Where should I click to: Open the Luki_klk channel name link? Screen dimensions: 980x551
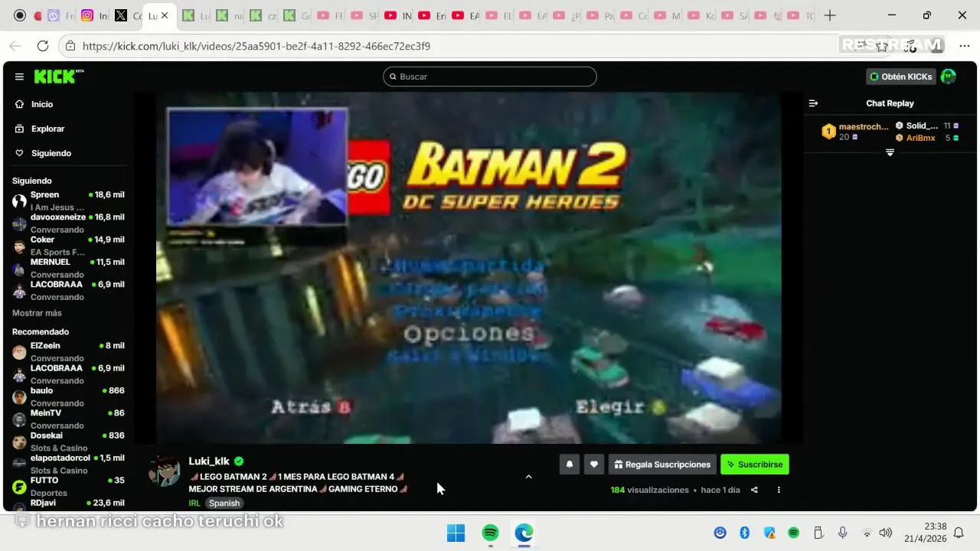pos(209,461)
